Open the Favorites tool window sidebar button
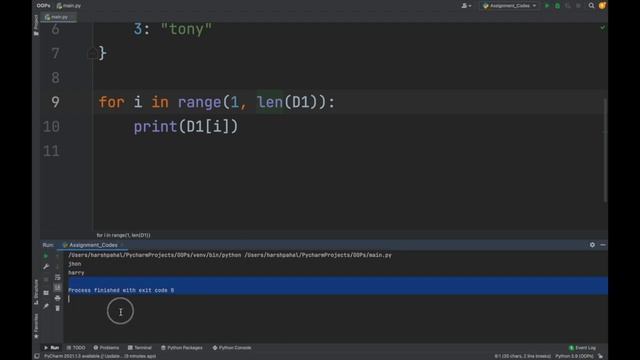The image size is (640, 360). coord(36,325)
